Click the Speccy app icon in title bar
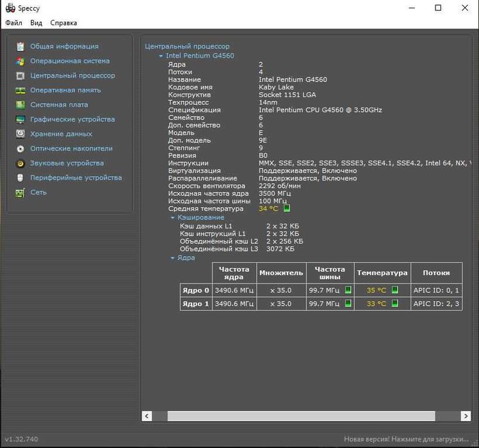The image size is (479, 448). [x=10, y=8]
